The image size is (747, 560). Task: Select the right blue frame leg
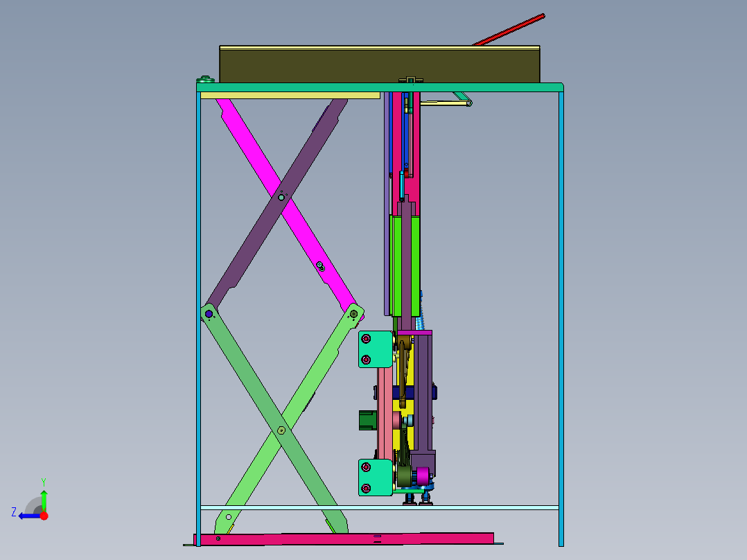[561, 318]
